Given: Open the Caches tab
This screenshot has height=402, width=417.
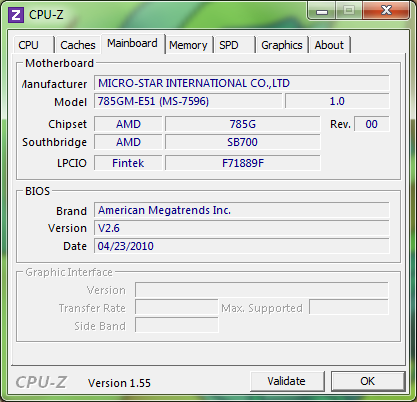Looking at the screenshot, I should point(77,45).
